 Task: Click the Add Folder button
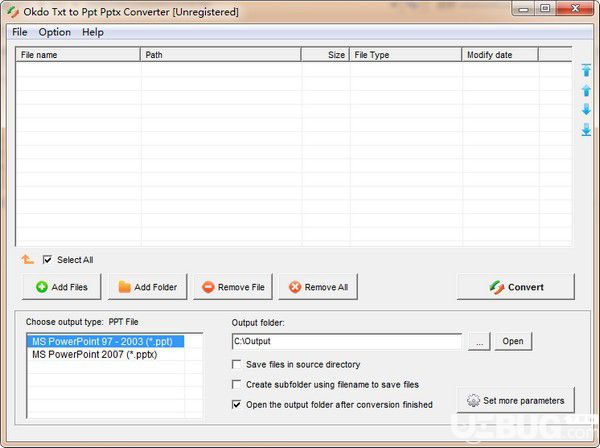(147, 287)
